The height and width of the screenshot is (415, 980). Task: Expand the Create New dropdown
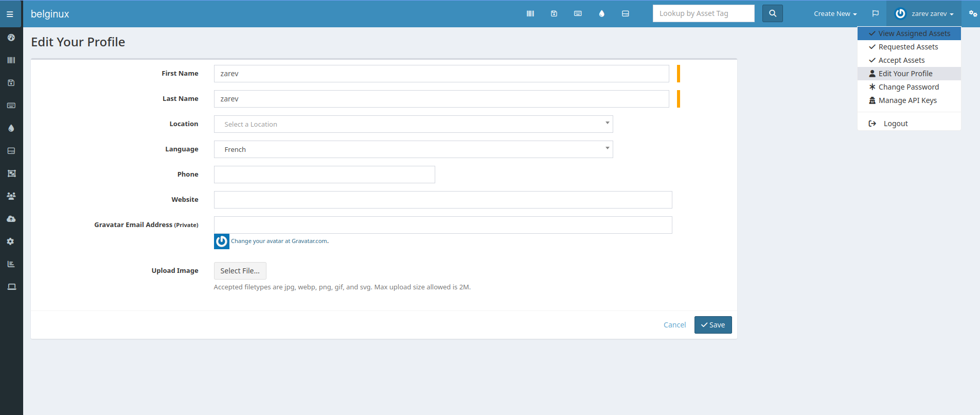pos(835,14)
